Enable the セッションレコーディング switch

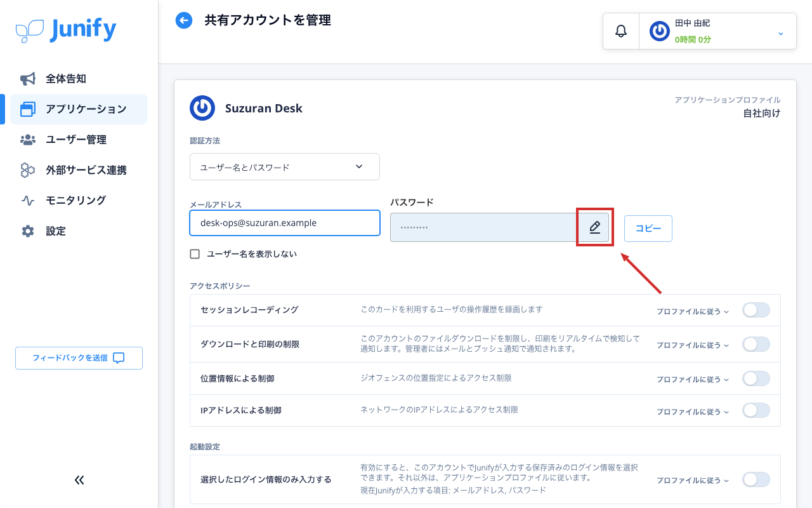click(x=756, y=311)
